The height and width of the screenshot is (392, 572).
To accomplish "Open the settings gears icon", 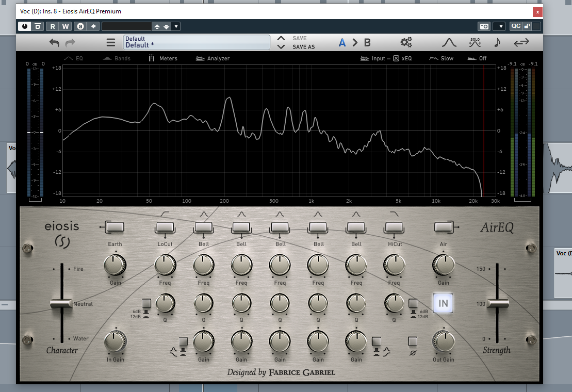I will [x=406, y=42].
